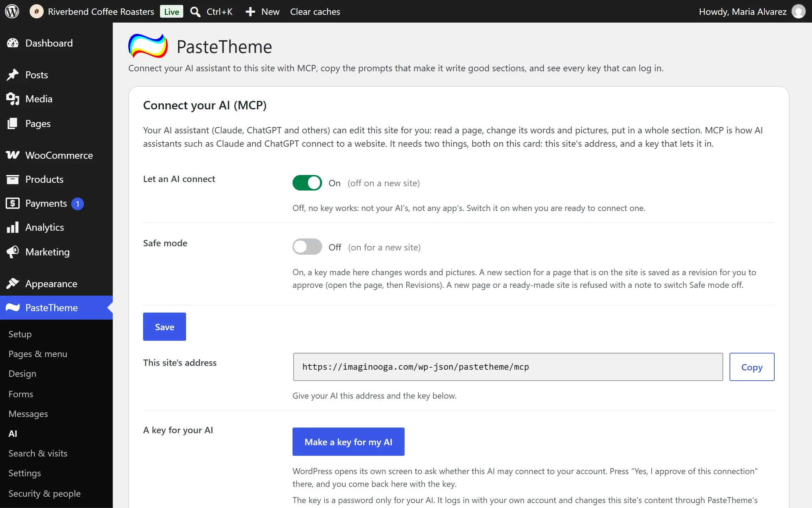Open the Setup submenu item
Viewport: 812px width, 508px height.
[x=20, y=334]
